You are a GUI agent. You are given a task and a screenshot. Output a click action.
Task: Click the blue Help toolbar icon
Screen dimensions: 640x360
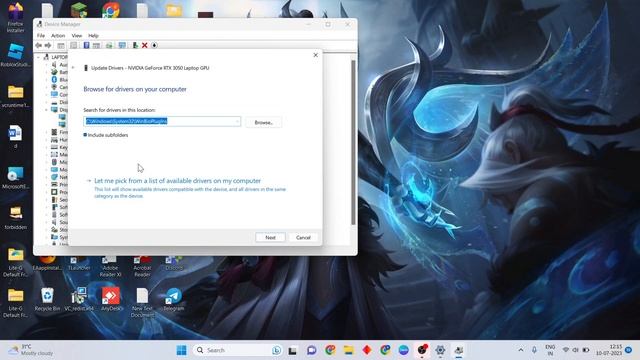tap(87, 45)
